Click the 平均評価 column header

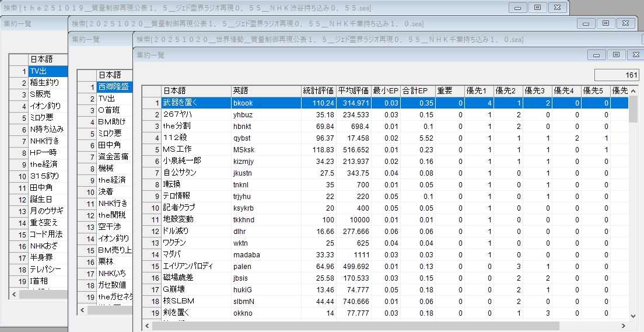point(354,90)
